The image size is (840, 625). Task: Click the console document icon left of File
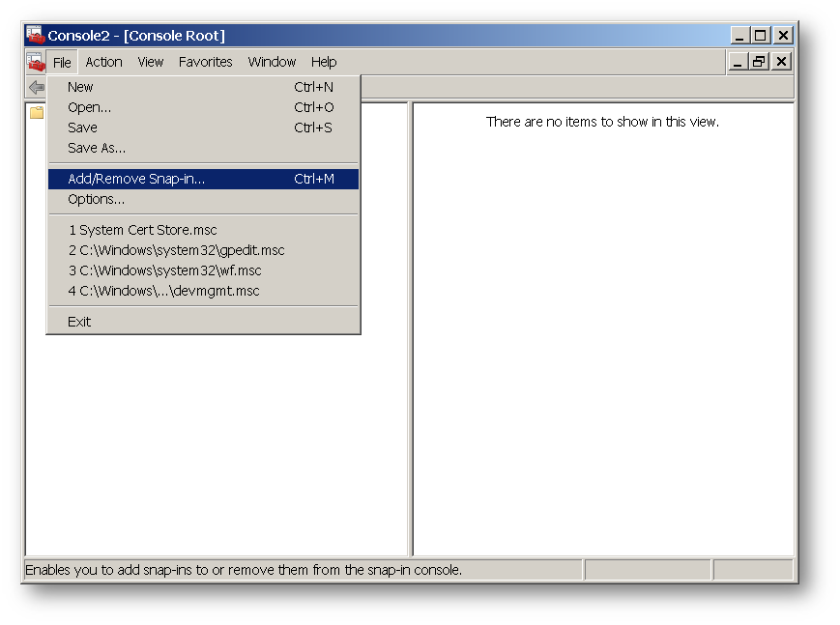36,63
